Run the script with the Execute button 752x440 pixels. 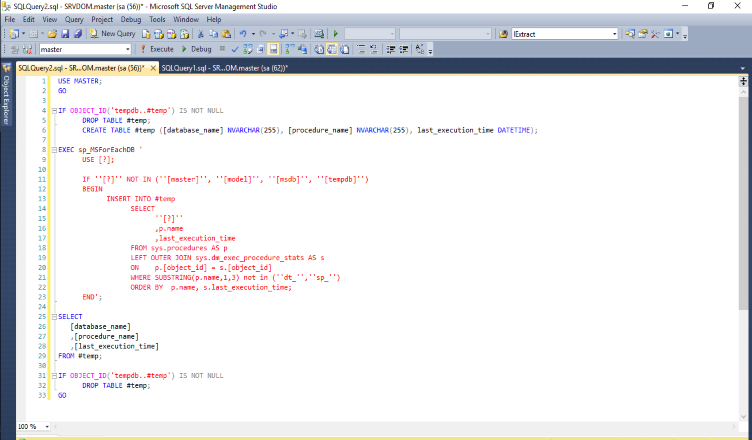(x=157, y=49)
